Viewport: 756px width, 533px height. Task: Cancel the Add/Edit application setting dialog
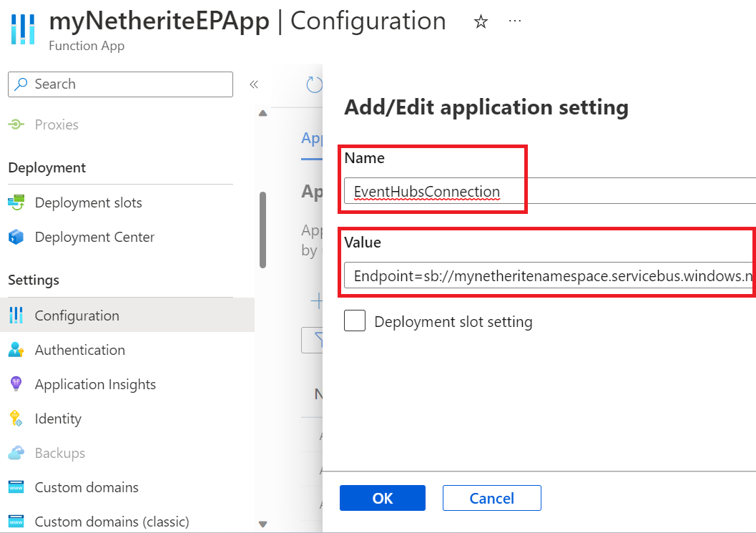(x=491, y=497)
